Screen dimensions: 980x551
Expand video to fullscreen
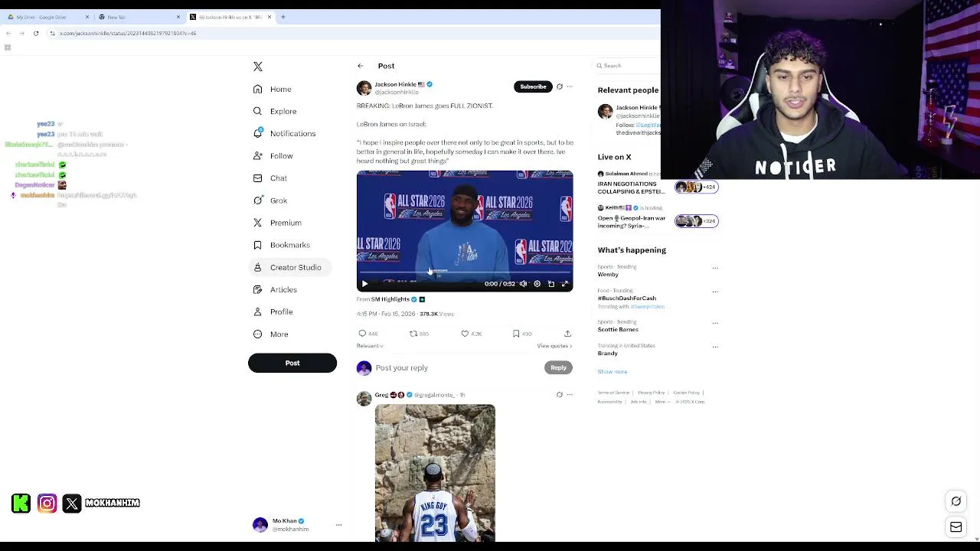pyautogui.click(x=565, y=284)
